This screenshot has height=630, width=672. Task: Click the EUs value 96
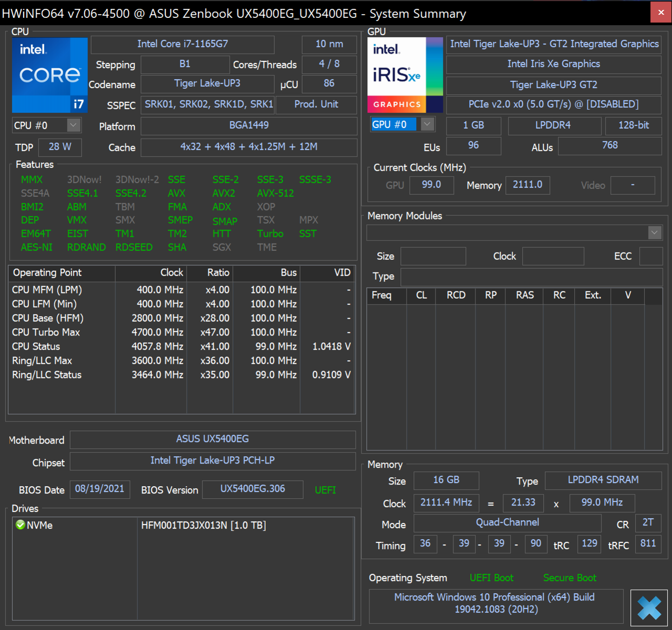pos(473,145)
